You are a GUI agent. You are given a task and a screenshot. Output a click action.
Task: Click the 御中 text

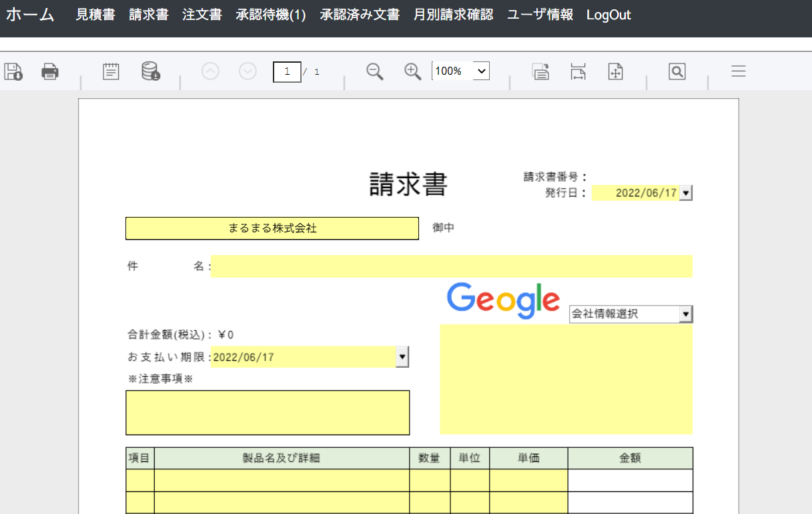click(x=443, y=228)
